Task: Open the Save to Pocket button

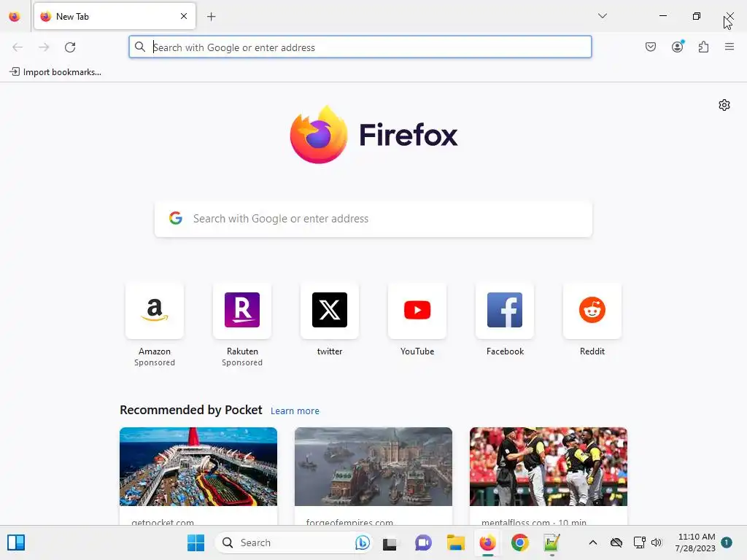Action: [x=651, y=47]
